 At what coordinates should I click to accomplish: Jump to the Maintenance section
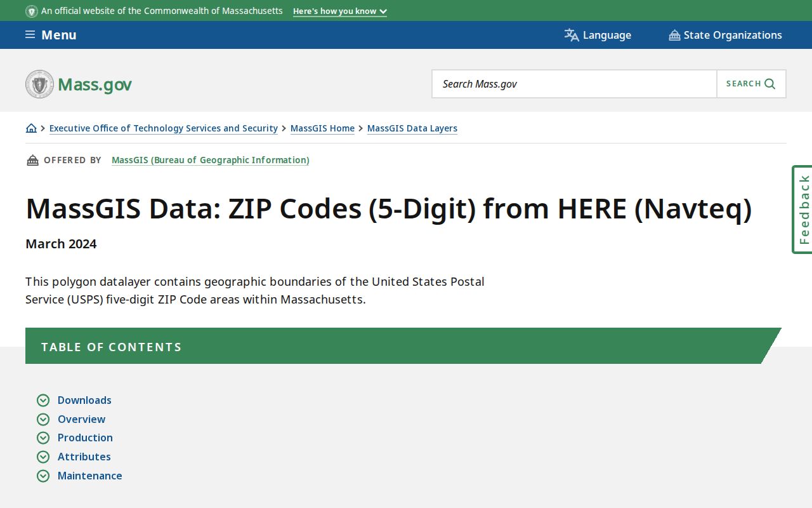89,476
